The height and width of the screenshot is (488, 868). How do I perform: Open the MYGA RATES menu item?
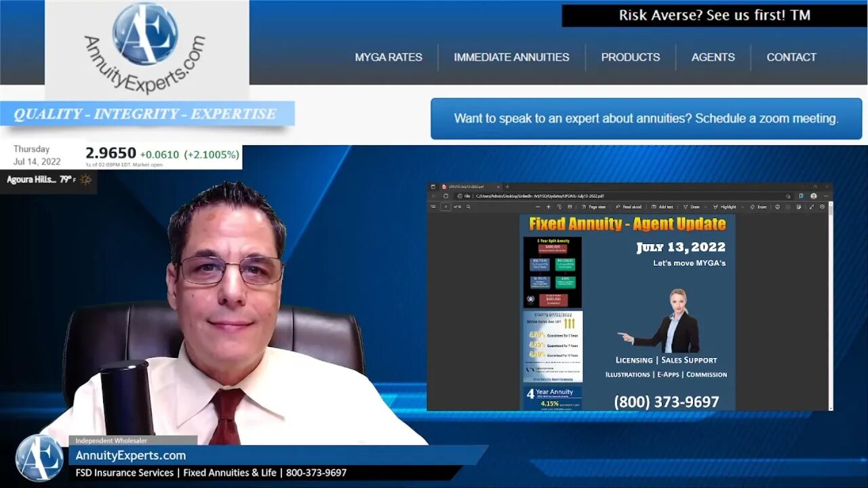[389, 57]
